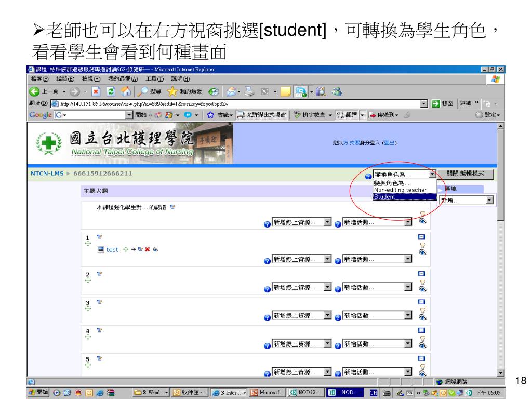
Task: Hide section 3 with the eye icon
Action: [x=422, y=317]
